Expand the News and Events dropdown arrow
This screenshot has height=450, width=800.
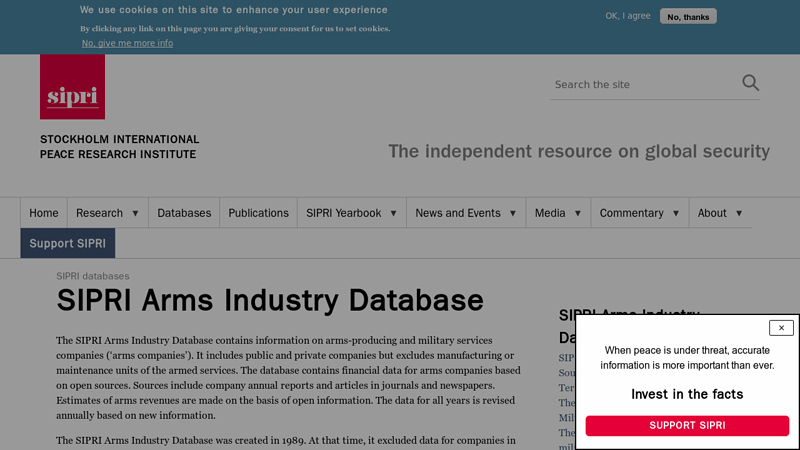coord(513,213)
